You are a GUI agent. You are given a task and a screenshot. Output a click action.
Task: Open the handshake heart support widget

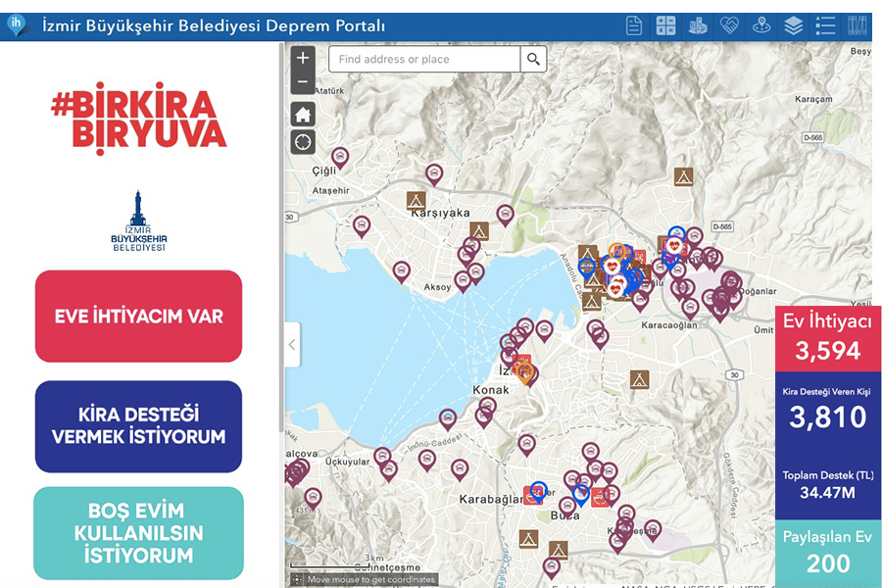[x=729, y=26]
